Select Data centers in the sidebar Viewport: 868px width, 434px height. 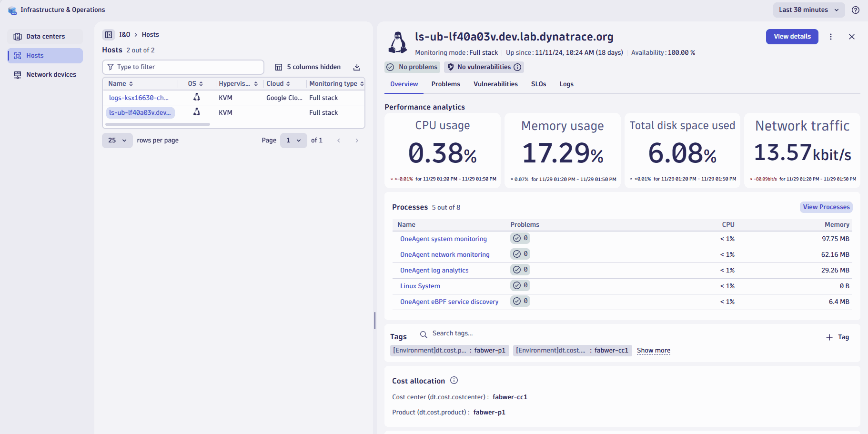coord(46,37)
